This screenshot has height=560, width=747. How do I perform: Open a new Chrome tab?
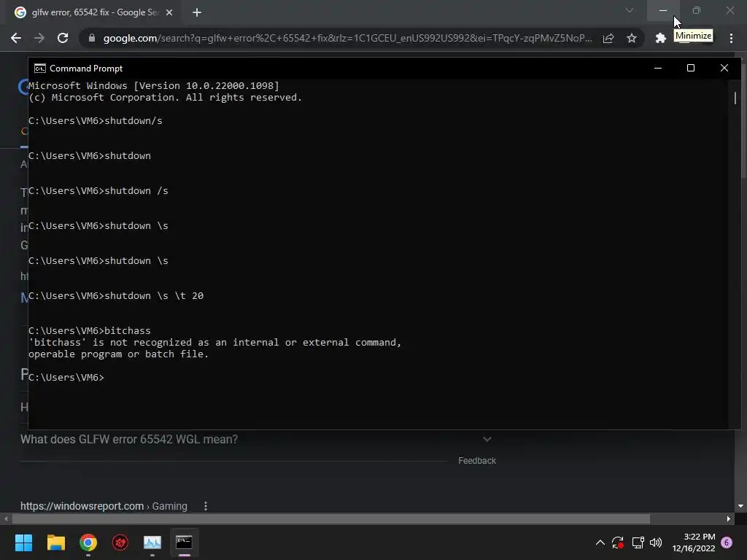[x=197, y=12]
